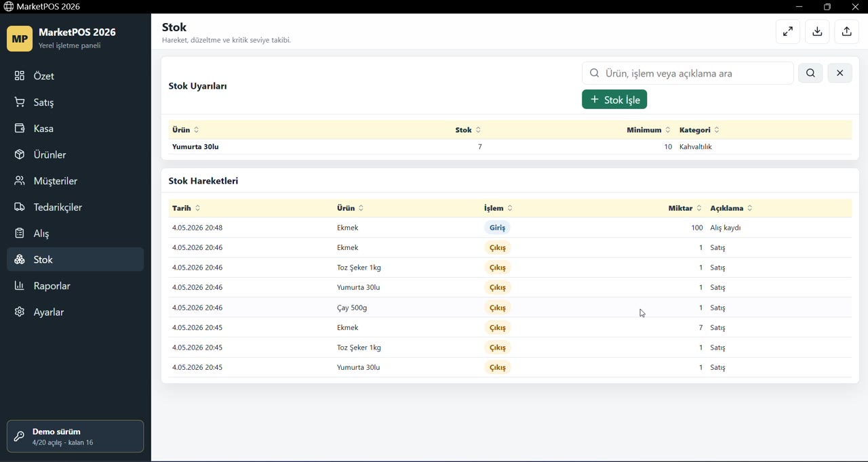
Task: Open the Müşteriler list
Action: click(x=75, y=181)
